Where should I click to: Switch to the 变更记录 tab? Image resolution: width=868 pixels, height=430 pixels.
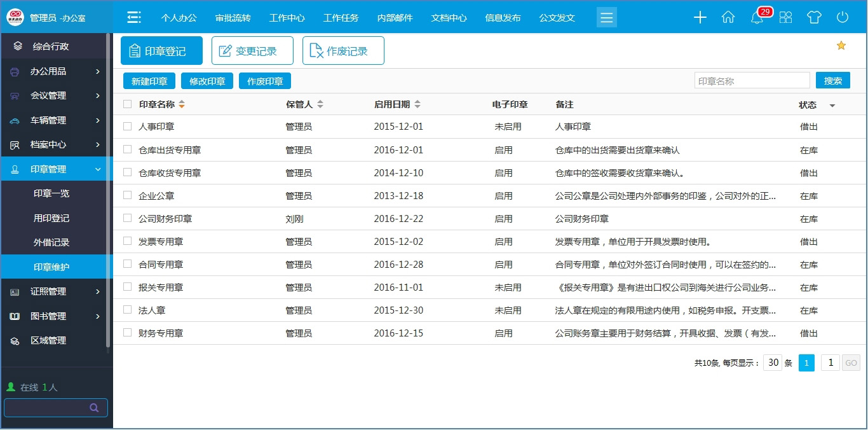click(x=252, y=50)
